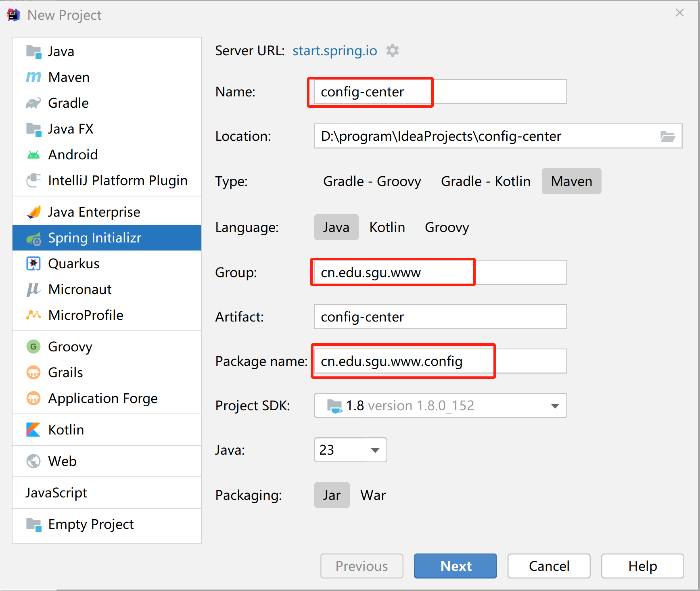Click the IntelliJ Platform Plugin icon
The image size is (700, 591).
tap(33, 180)
